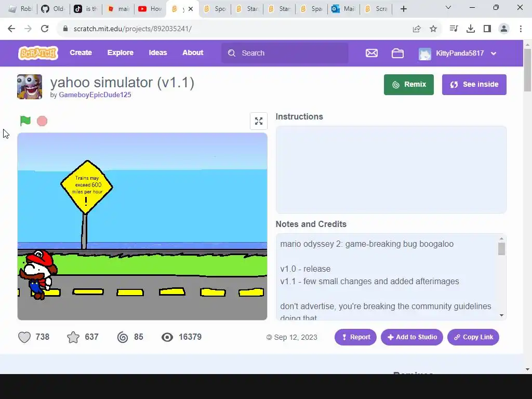Open KittyPanda5817 account dropdown

click(x=494, y=54)
